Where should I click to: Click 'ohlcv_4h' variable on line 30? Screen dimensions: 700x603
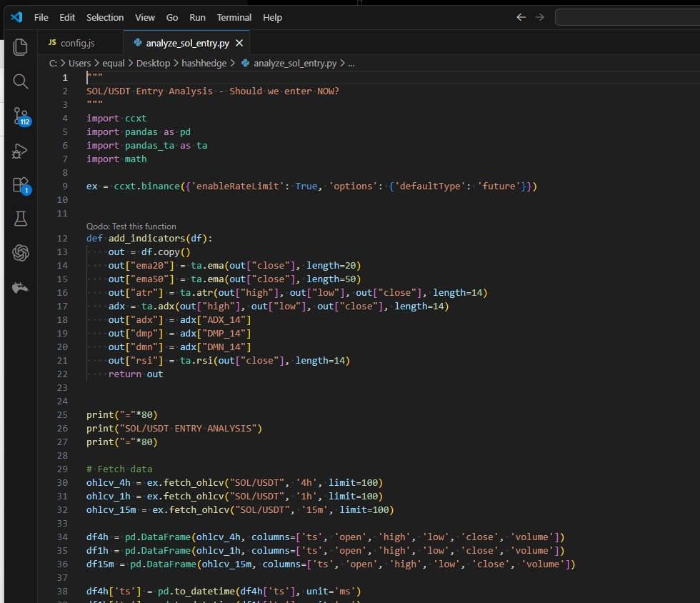(109, 482)
